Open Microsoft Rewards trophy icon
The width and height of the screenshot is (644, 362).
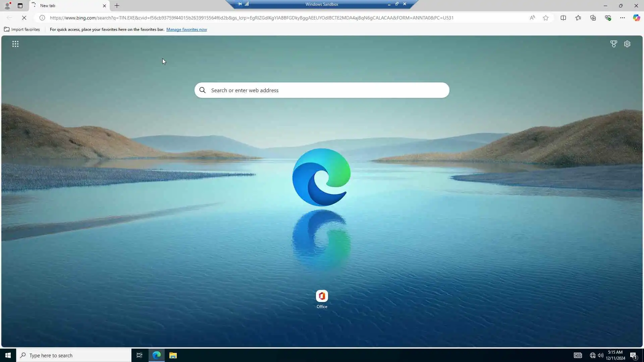coord(613,44)
